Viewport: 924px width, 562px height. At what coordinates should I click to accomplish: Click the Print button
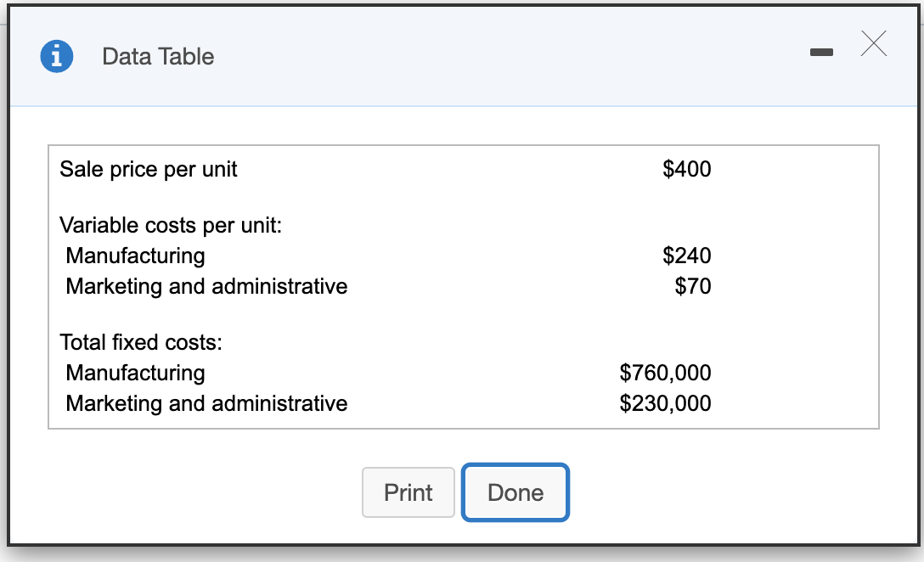point(408,492)
